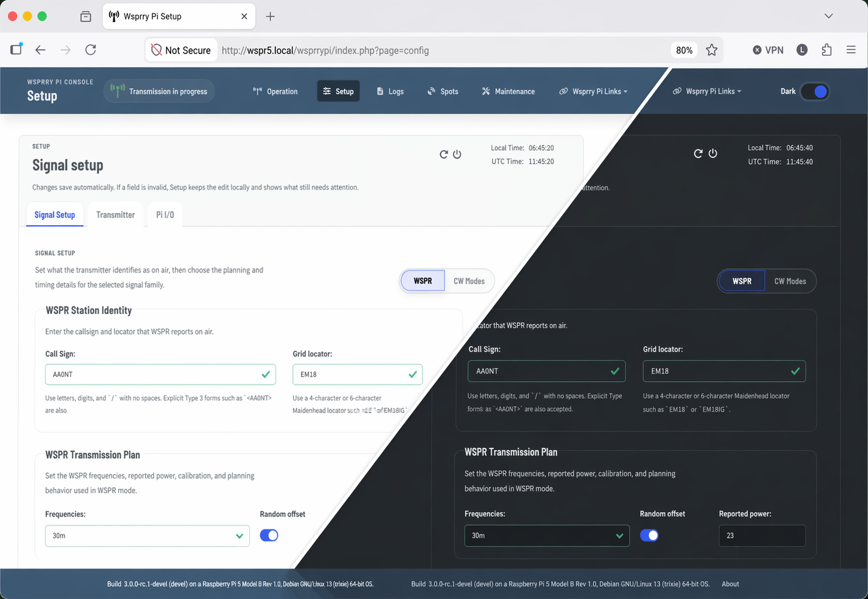Click the reboot icon in dark panel
Screen dimensions: 868x599
pos(698,153)
